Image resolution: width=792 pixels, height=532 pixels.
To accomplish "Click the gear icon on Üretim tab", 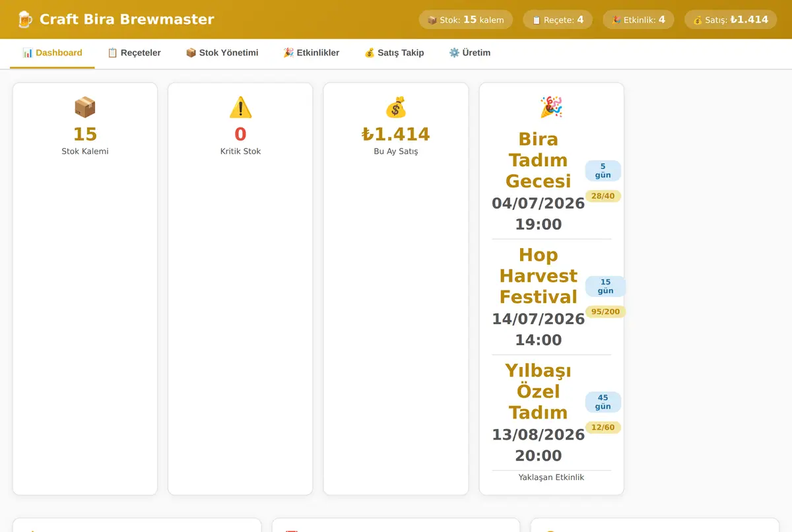I will tap(454, 53).
